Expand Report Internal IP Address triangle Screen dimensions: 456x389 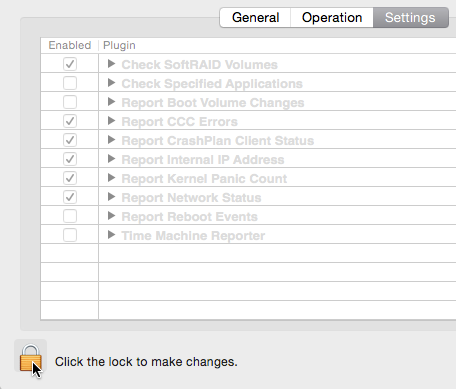112,159
